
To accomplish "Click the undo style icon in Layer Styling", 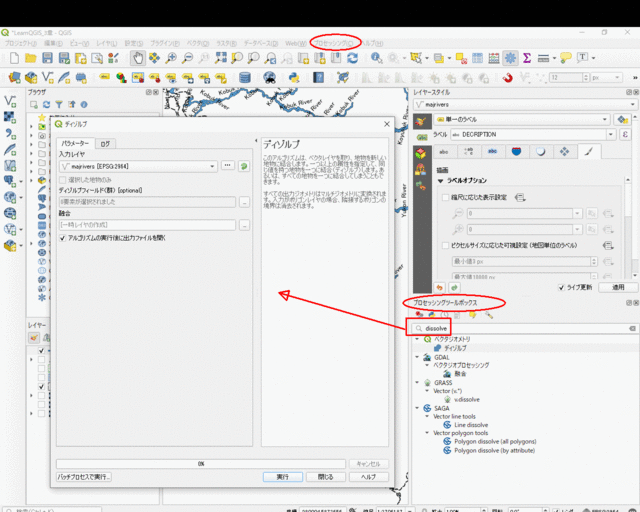I will pos(440,287).
